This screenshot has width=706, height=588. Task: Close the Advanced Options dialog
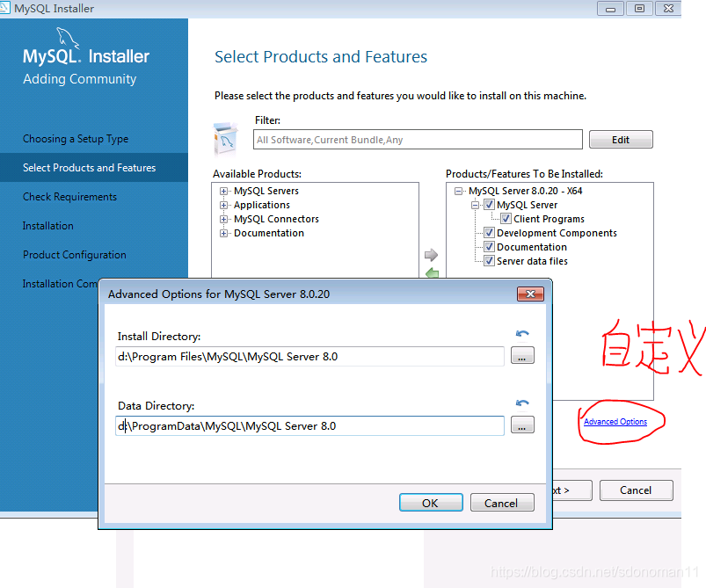(530, 294)
